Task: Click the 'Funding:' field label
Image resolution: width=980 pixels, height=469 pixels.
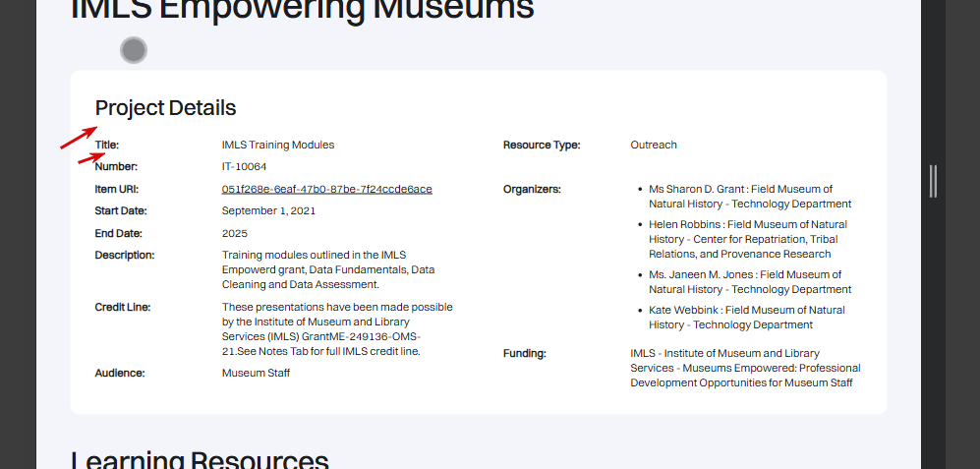Action: point(525,353)
